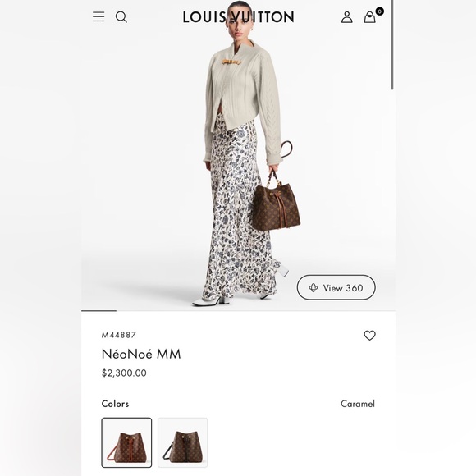Open the hamburger navigation menu

pos(98,16)
